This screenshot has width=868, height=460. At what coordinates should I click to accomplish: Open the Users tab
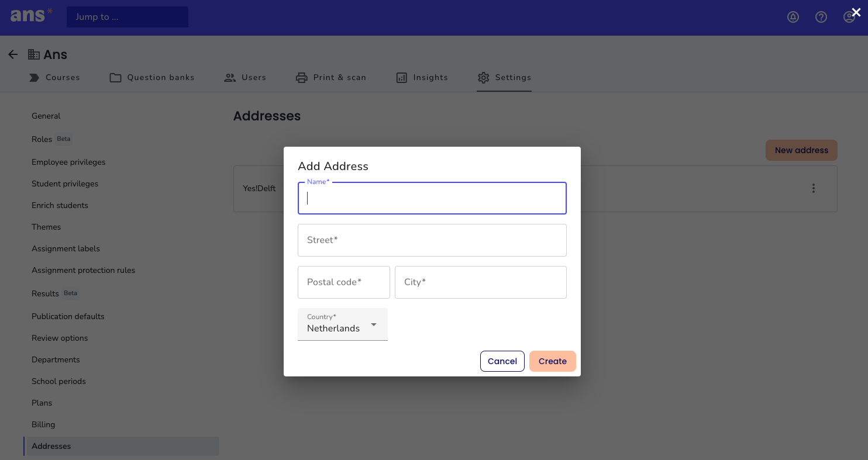coord(245,77)
